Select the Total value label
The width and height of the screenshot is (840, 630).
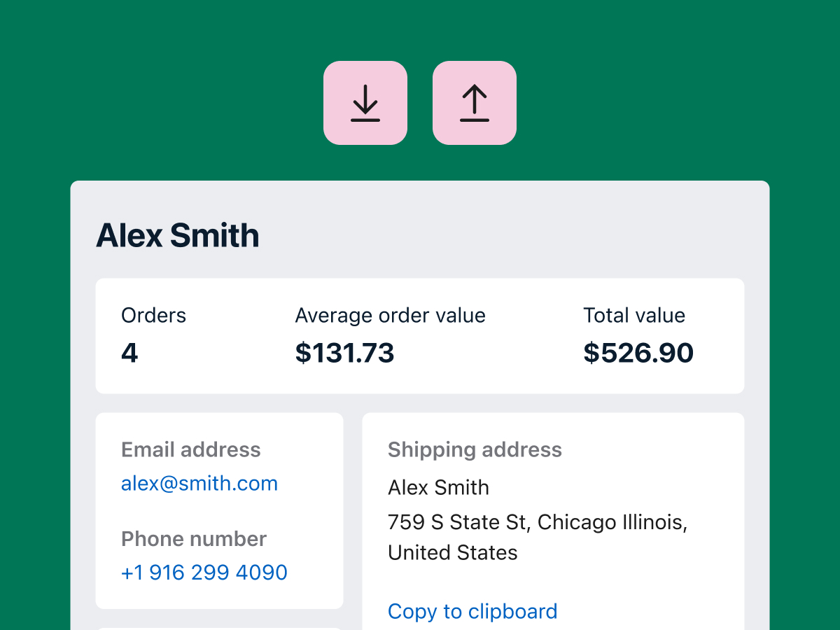click(x=634, y=316)
